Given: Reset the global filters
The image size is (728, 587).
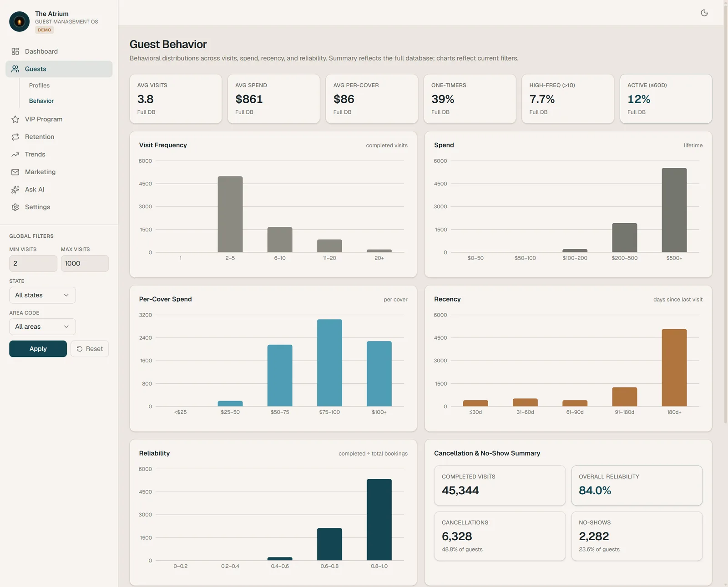Looking at the screenshot, I should coord(90,349).
